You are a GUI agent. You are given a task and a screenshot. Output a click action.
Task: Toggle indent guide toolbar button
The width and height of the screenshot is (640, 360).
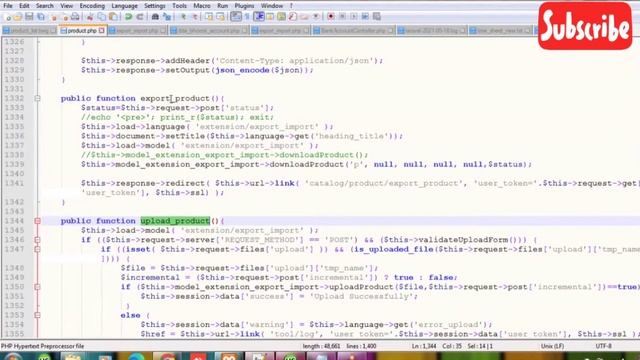pos(259,17)
